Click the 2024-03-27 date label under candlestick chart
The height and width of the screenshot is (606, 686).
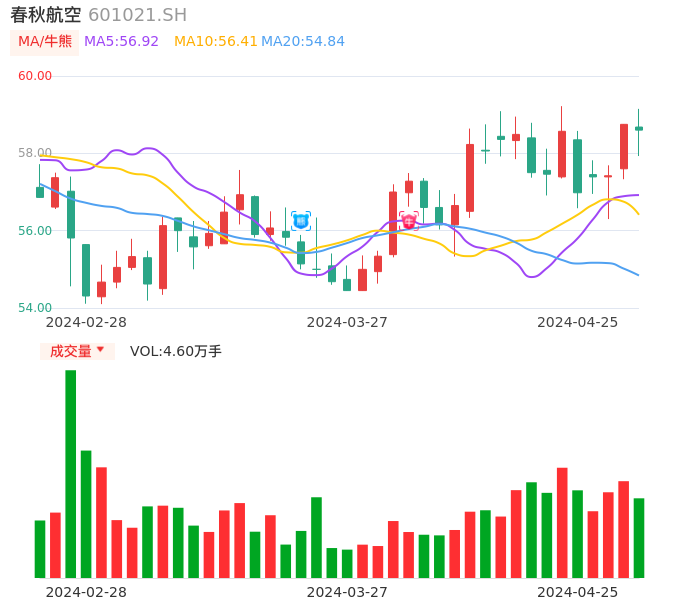coord(347,322)
